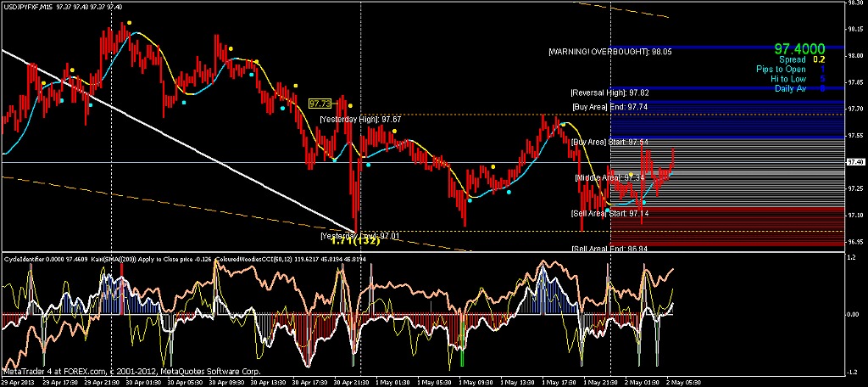Click the 1 May 21:30 time axis label
Screen dimensions: 868x387
603,382
